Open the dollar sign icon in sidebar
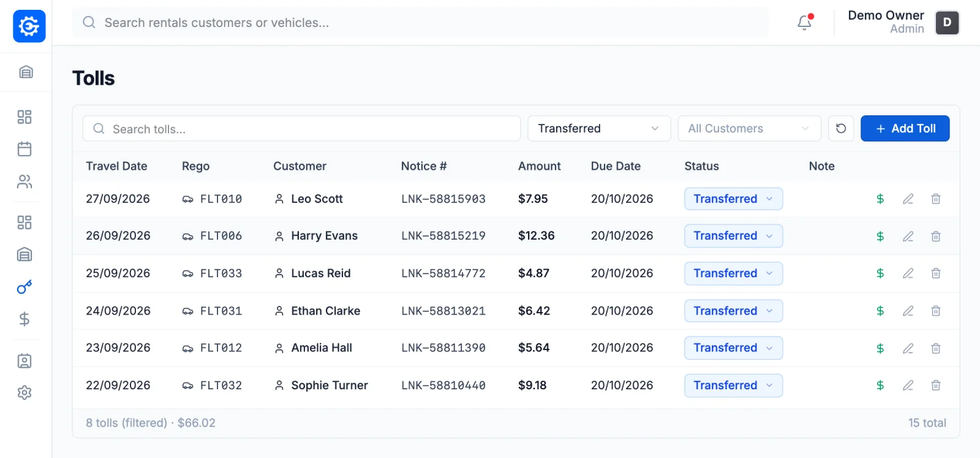The image size is (980, 458). coord(24,319)
